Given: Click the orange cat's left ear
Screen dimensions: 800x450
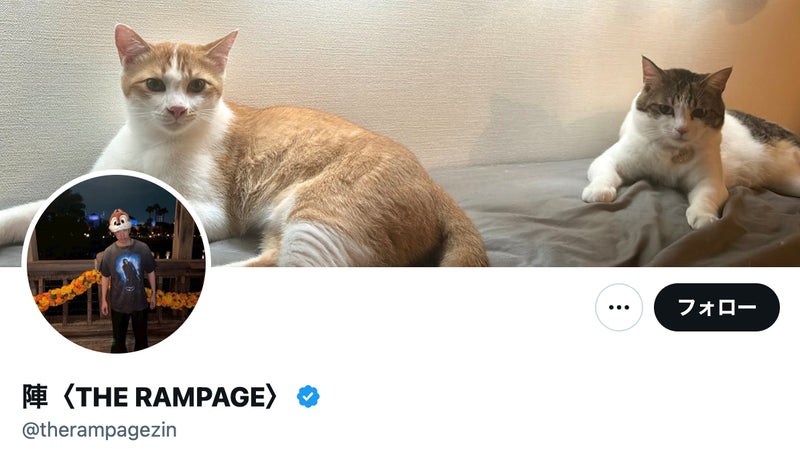Looking at the screenshot, I should [130, 43].
